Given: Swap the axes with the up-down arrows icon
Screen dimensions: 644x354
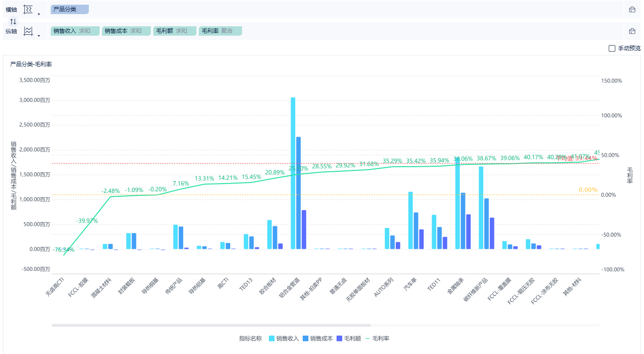Looking at the screenshot, I should point(13,21).
